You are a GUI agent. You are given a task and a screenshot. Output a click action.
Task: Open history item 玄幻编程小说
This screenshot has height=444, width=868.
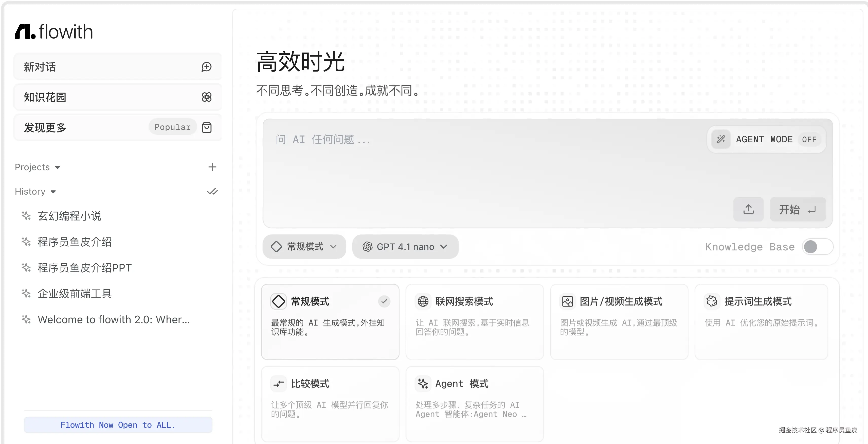point(69,216)
